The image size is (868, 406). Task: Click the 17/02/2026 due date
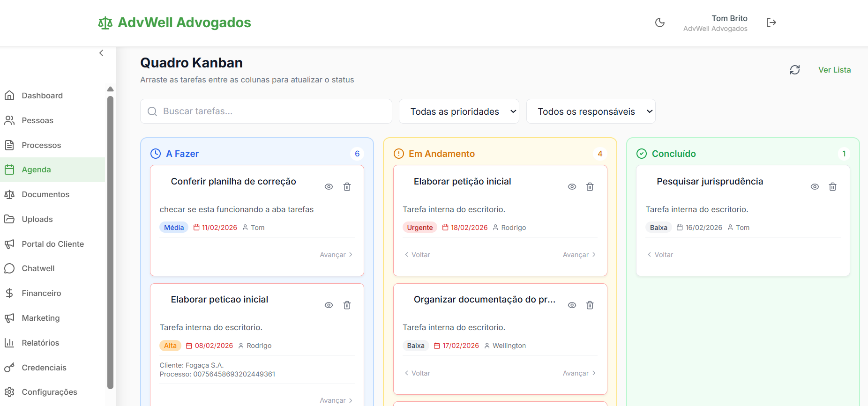coord(456,346)
